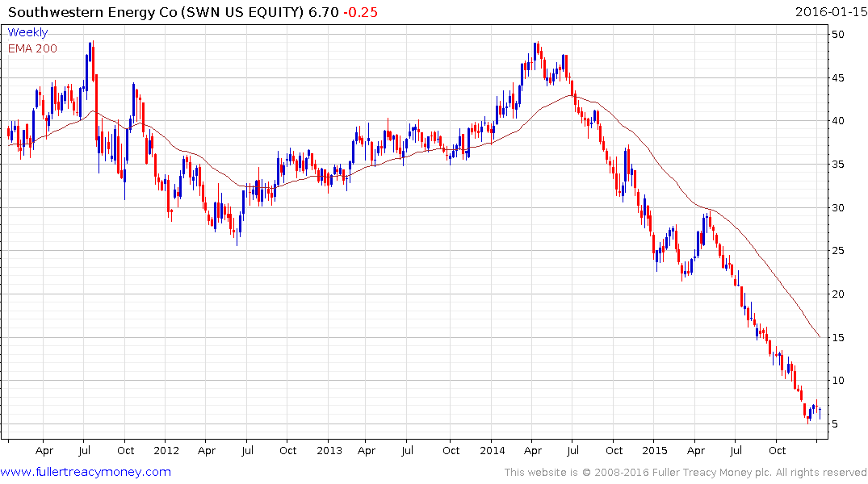Click the 35 y-axis label
The height and width of the screenshot is (484, 868).
point(837,165)
